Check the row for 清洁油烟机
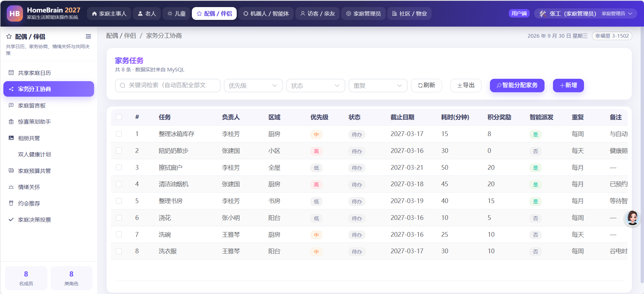644x294 pixels. (x=119, y=184)
